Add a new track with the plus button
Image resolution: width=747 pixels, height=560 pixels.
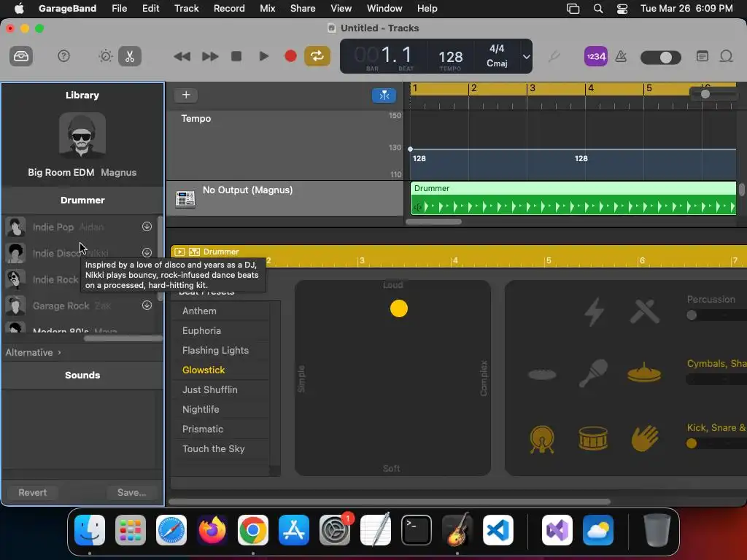pos(186,95)
